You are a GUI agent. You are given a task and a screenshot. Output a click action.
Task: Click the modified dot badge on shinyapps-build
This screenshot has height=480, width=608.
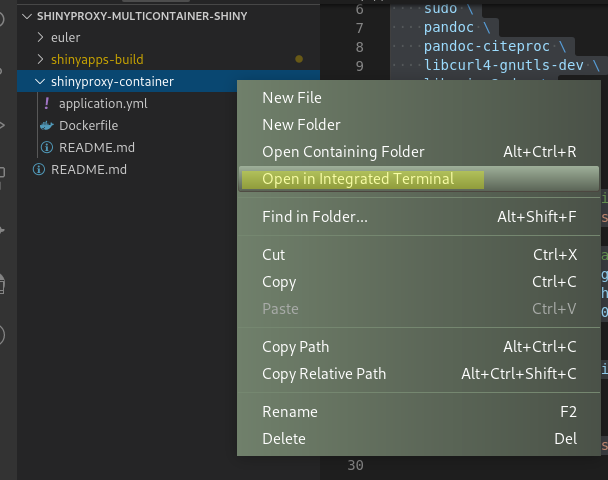[x=299, y=59]
